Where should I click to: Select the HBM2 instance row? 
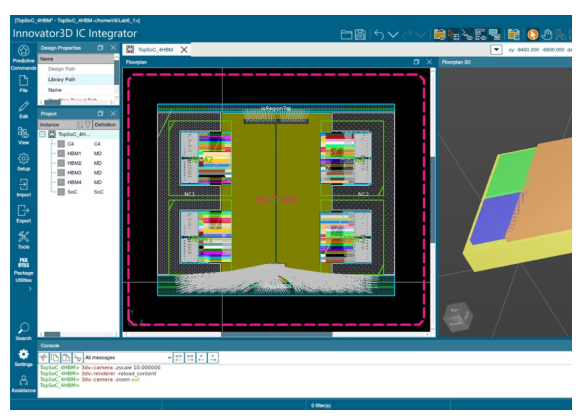click(x=79, y=163)
